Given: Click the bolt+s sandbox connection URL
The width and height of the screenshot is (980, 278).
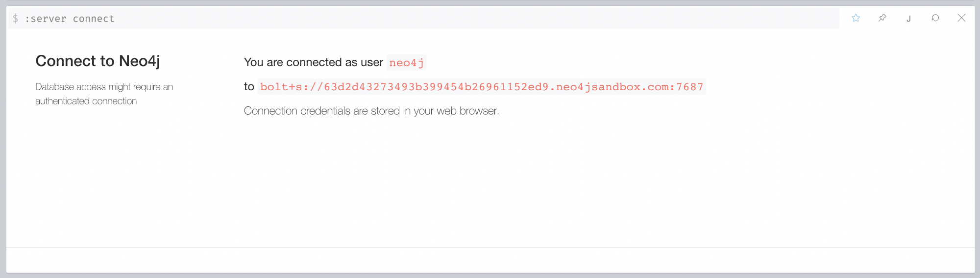Looking at the screenshot, I should pyautogui.click(x=482, y=87).
